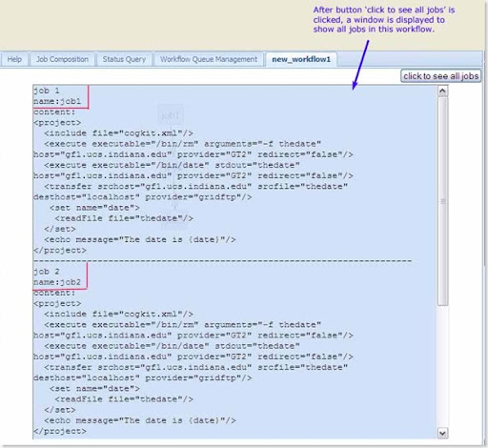Click transfer srchost line in job 2
The height and width of the screenshot is (448, 488).
point(196,368)
